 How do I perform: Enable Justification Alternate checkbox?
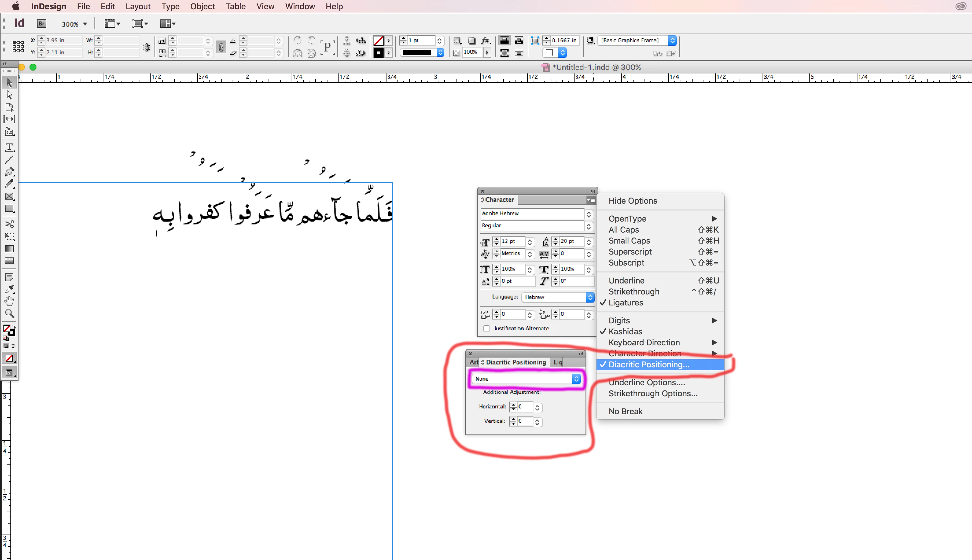487,329
